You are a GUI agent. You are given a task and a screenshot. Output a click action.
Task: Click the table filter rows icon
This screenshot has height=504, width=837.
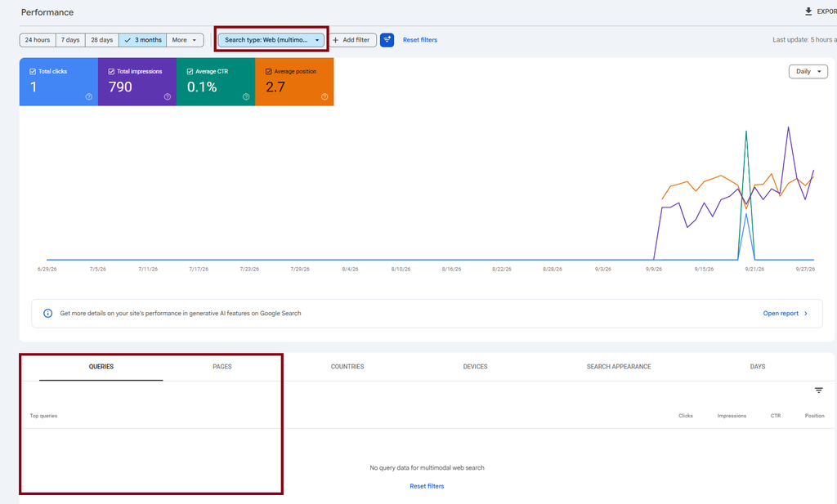[818, 390]
